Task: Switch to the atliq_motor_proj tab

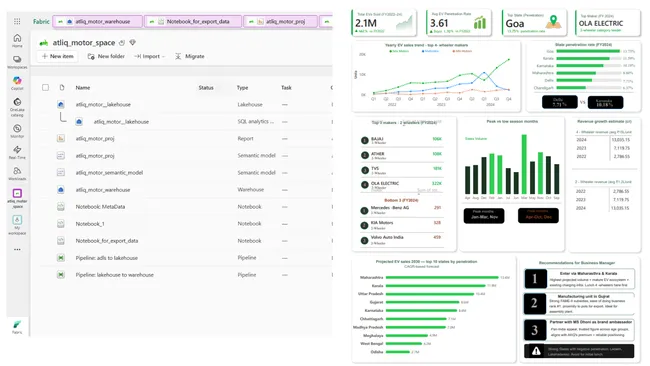Action: (281, 22)
